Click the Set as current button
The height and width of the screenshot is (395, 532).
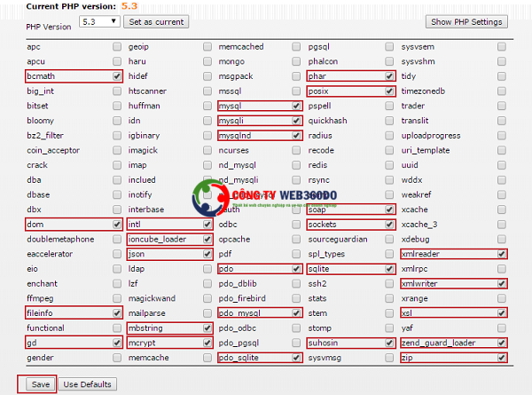156,21
